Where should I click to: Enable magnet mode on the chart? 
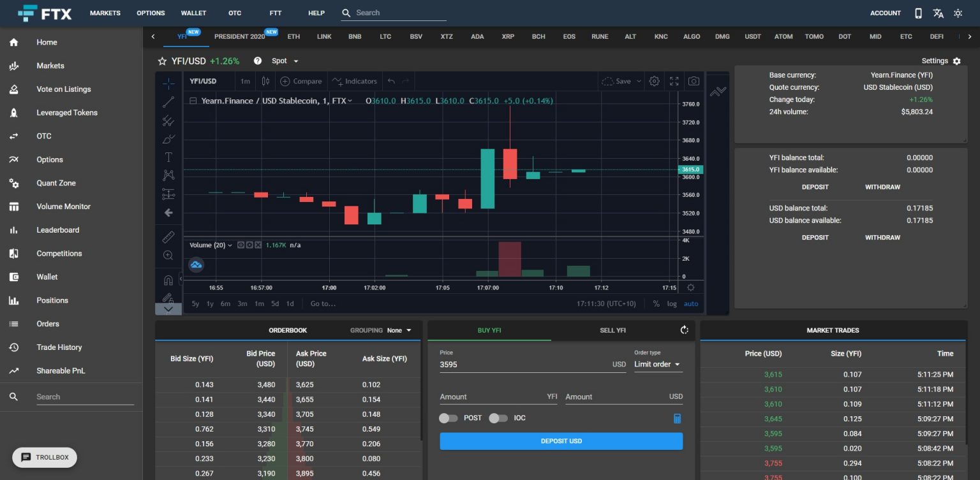168,279
